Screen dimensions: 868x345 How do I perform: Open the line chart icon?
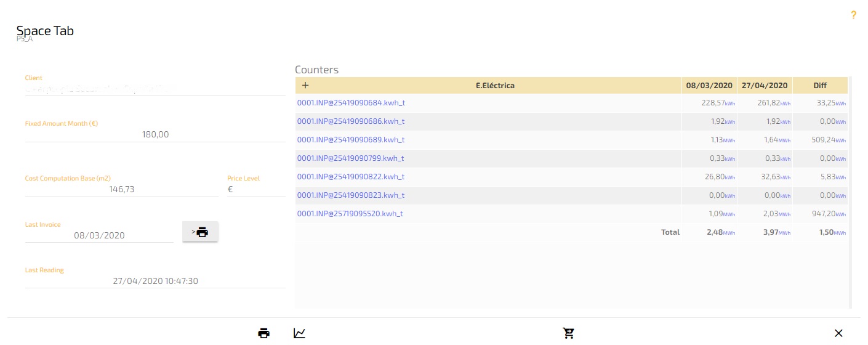(x=299, y=333)
